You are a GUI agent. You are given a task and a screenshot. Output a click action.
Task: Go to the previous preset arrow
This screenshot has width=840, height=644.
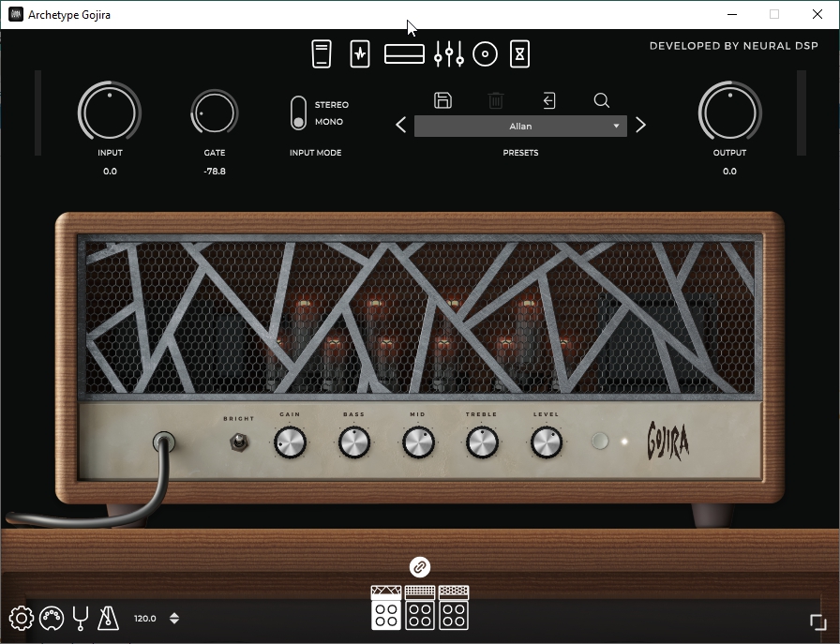coord(401,126)
